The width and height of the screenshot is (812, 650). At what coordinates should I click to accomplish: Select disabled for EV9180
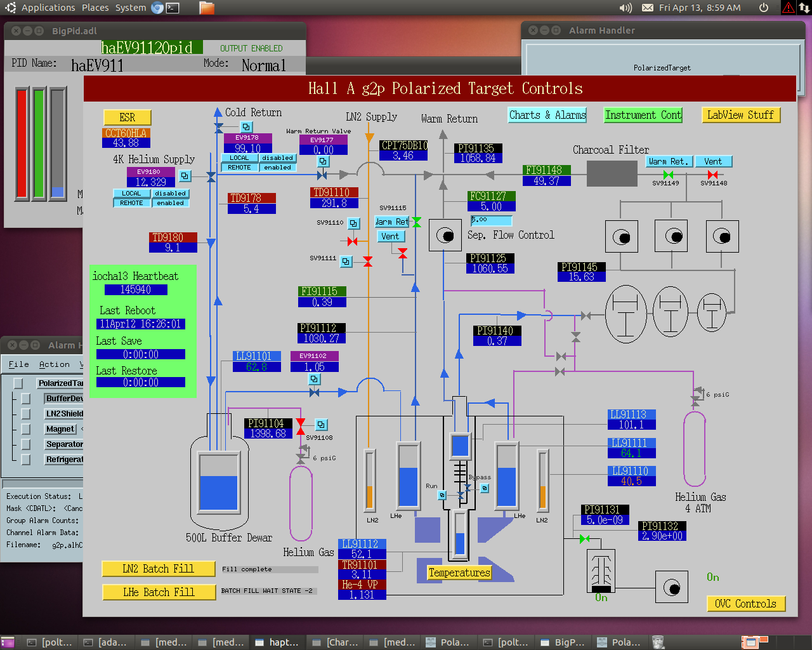(171, 194)
